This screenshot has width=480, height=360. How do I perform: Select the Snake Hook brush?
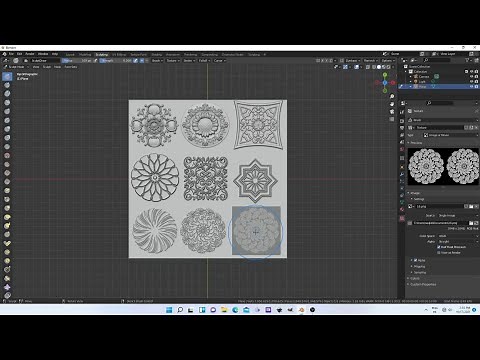tap(7, 226)
